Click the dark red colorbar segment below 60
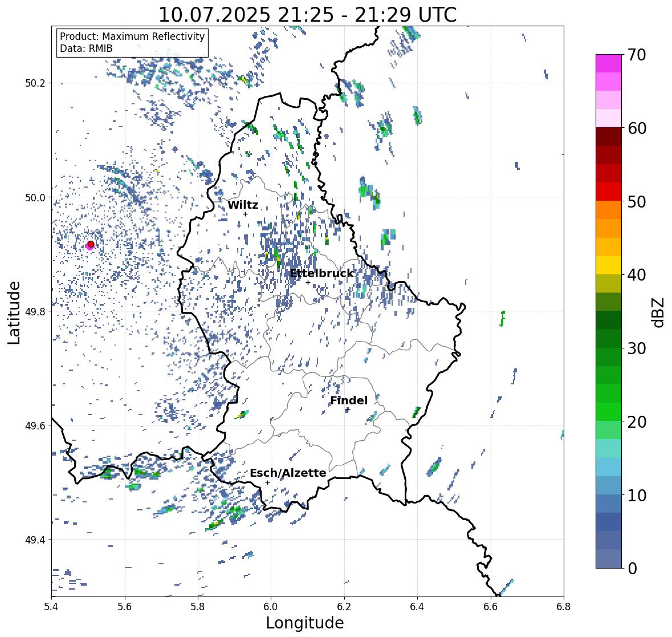The height and width of the screenshot is (637, 672). coord(609,136)
